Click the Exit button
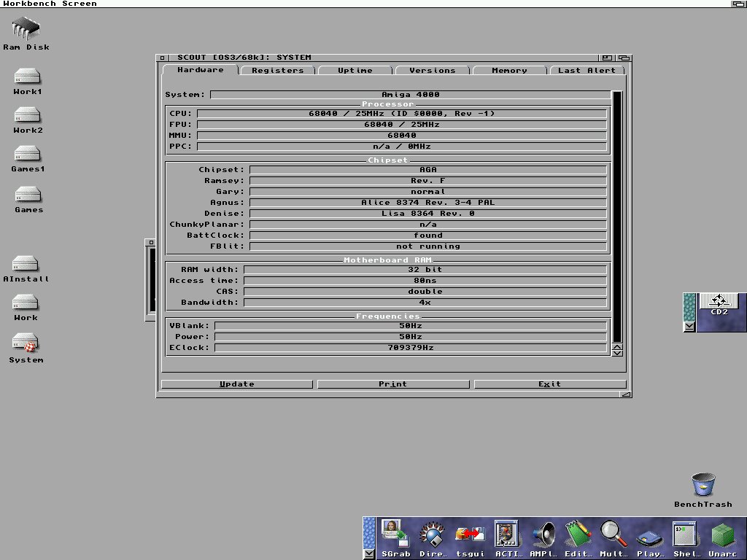This screenshot has width=747, height=560. [550, 384]
